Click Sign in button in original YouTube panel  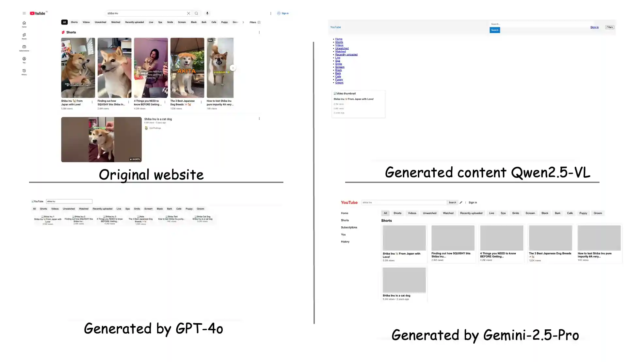(x=283, y=13)
